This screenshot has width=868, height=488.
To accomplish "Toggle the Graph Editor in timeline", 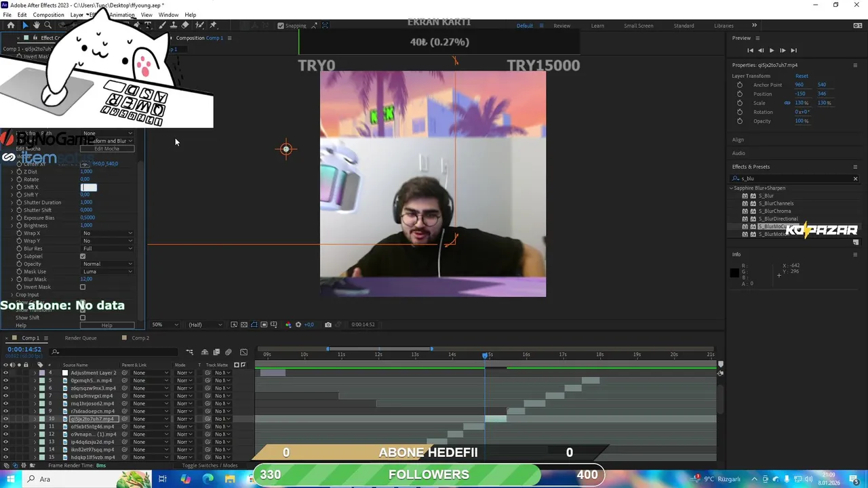I will [243, 352].
